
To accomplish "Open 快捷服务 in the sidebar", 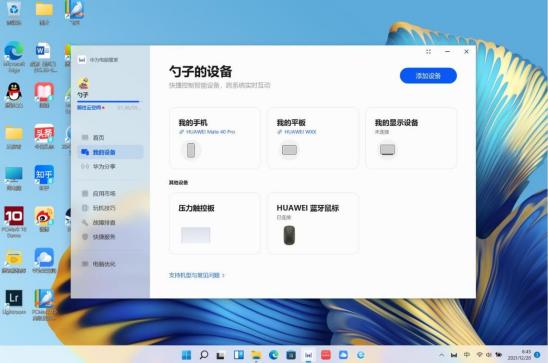I will [x=110, y=237].
